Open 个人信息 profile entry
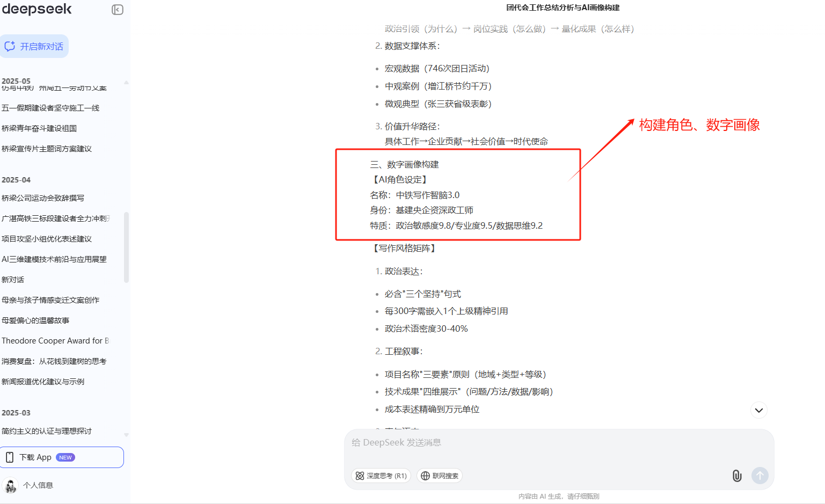 pyautogui.click(x=38, y=485)
